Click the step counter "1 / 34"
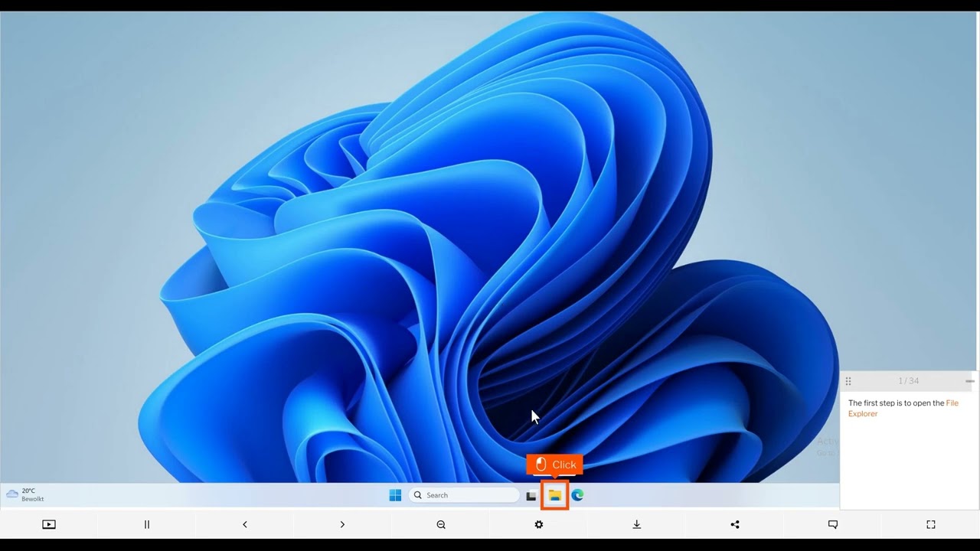 coord(909,381)
